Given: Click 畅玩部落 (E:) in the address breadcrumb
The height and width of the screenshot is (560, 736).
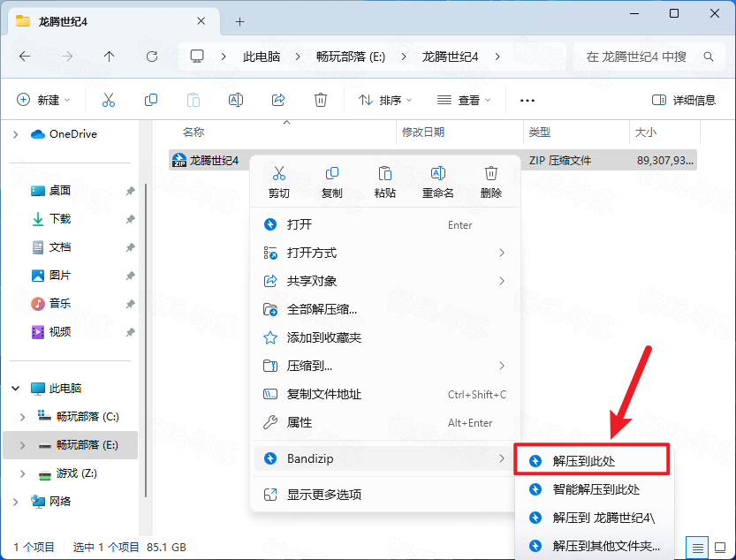Looking at the screenshot, I should 351,57.
